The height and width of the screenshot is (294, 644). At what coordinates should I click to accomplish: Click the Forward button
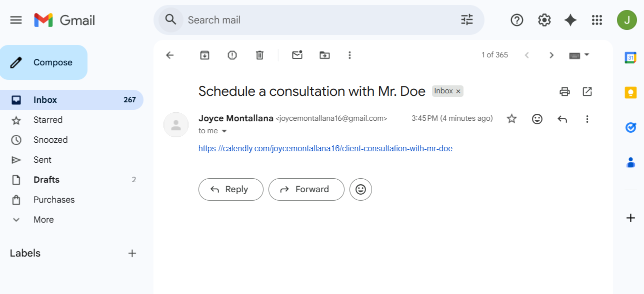click(306, 189)
